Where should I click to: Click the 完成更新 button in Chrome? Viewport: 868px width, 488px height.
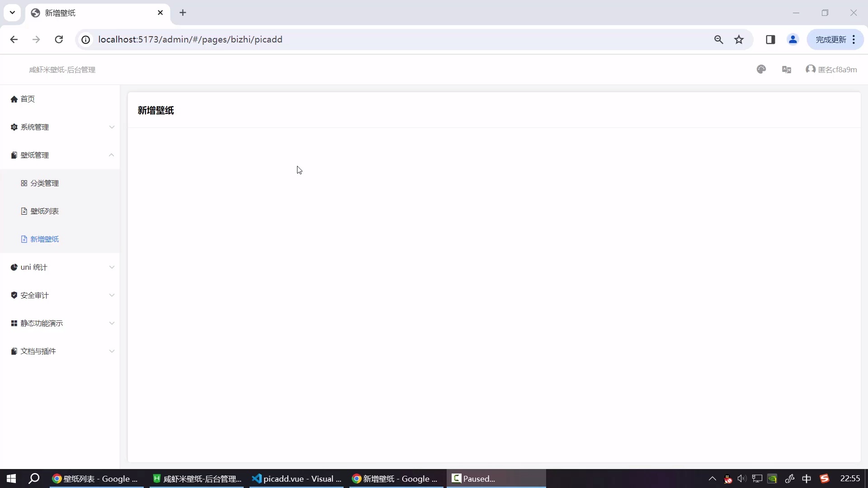click(x=830, y=39)
